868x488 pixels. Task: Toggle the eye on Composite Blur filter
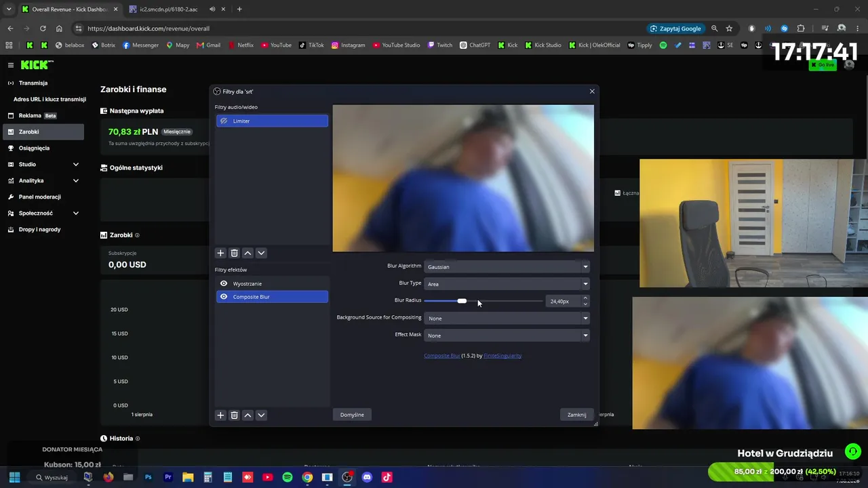(224, 297)
